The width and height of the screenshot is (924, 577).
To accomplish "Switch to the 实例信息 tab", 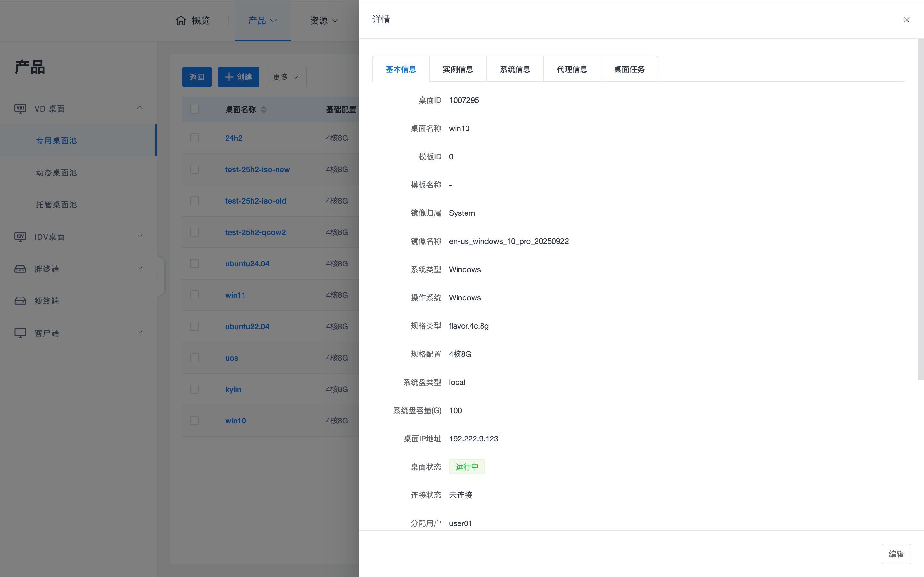I will pyautogui.click(x=458, y=70).
